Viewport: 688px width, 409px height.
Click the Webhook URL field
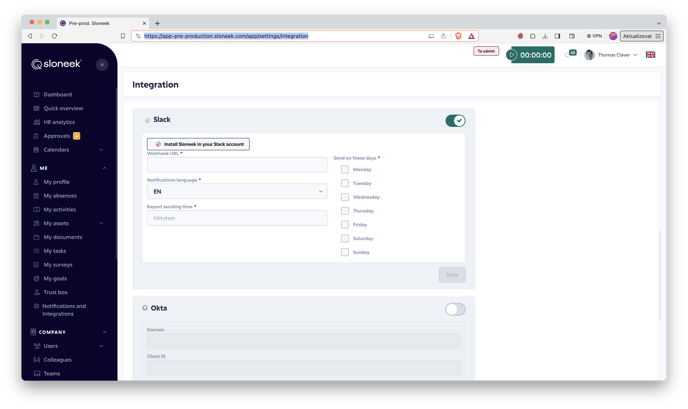(237, 165)
